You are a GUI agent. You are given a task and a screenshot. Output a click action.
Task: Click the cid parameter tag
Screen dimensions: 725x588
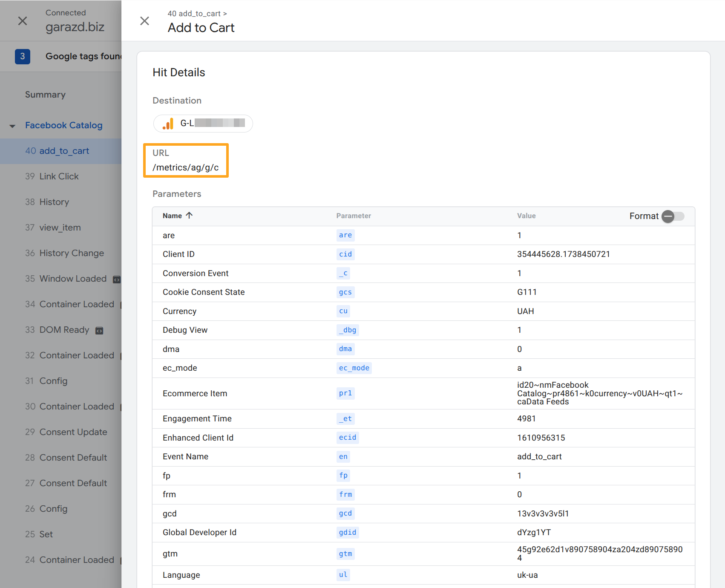tap(345, 254)
